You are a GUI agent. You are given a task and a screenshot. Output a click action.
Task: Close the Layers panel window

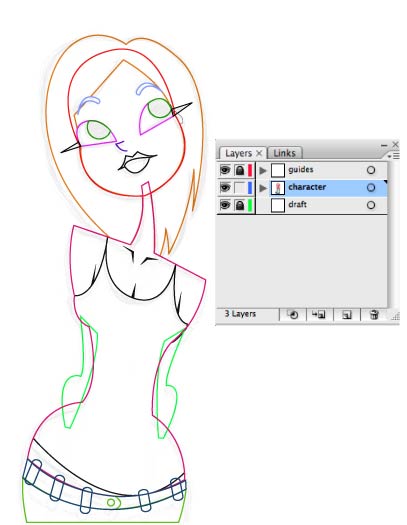coord(395,144)
